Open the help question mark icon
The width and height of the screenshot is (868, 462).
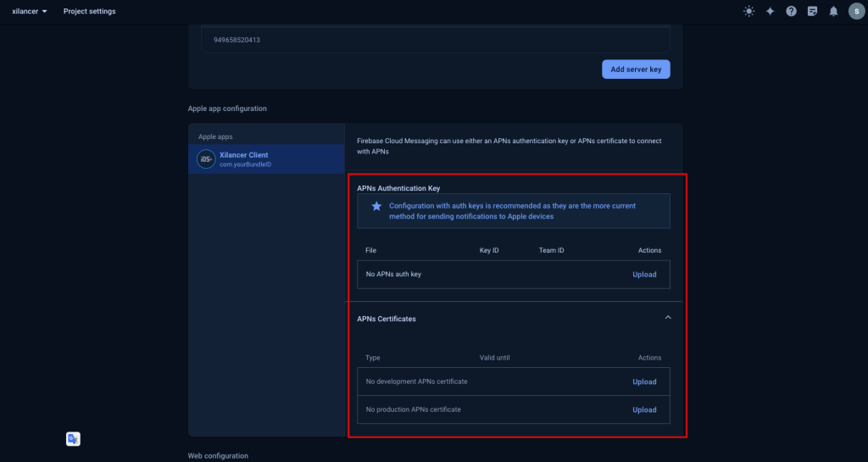pos(791,11)
